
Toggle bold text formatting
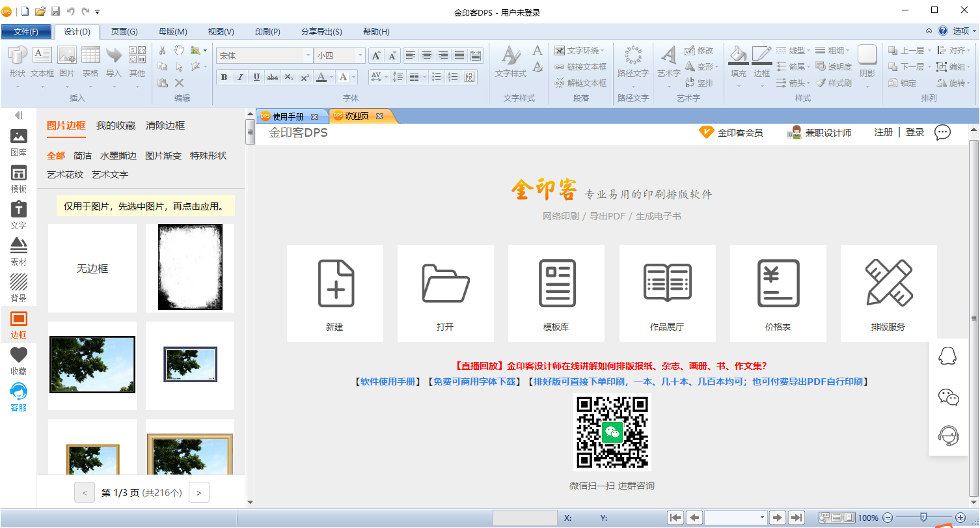click(x=223, y=77)
